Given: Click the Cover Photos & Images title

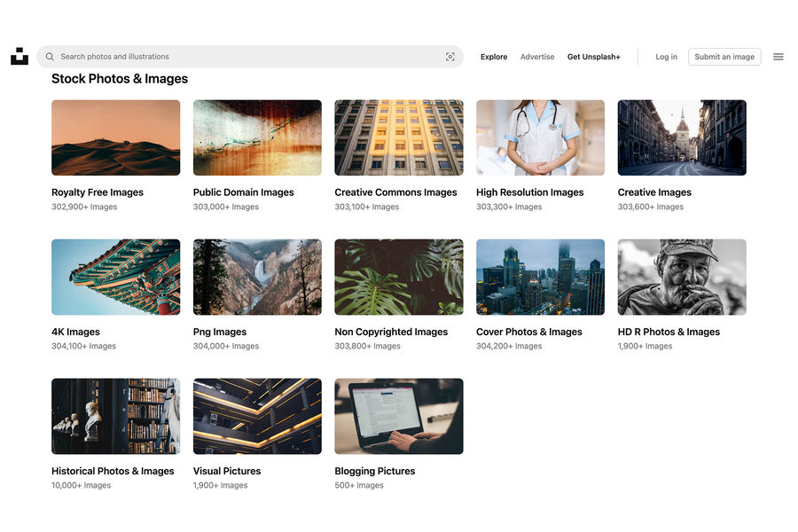Looking at the screenshot, I should click(528, 332).
